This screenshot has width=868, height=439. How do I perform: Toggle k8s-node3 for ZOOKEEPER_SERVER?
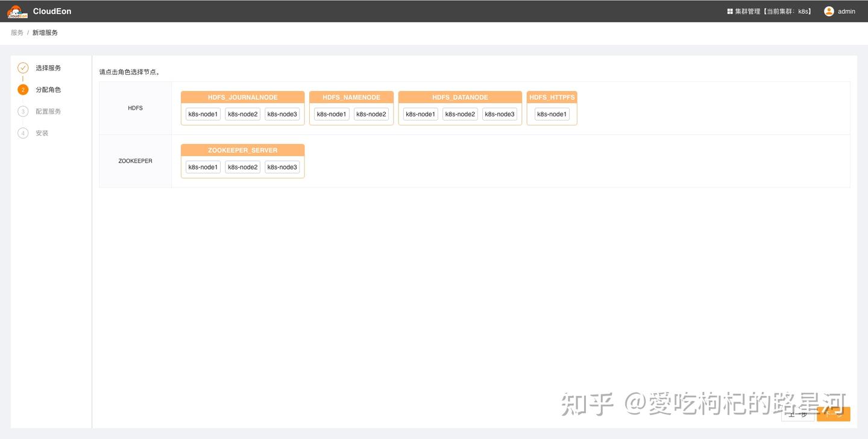coord(281,167)
